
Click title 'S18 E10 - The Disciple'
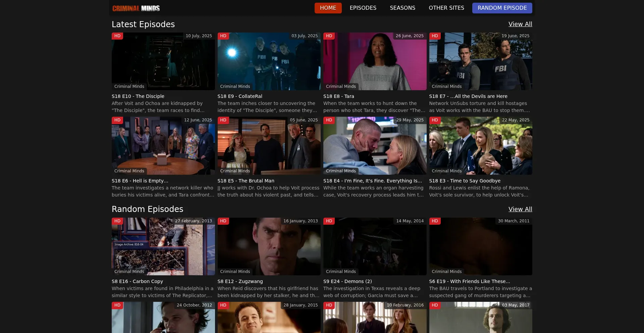(x=138, y=96)
